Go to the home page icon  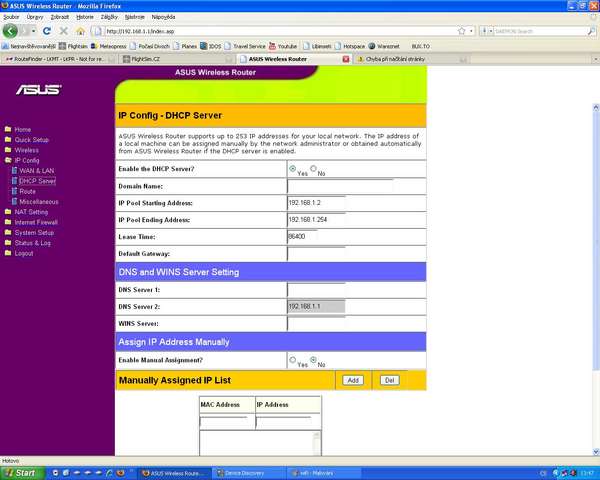point(80,31)
